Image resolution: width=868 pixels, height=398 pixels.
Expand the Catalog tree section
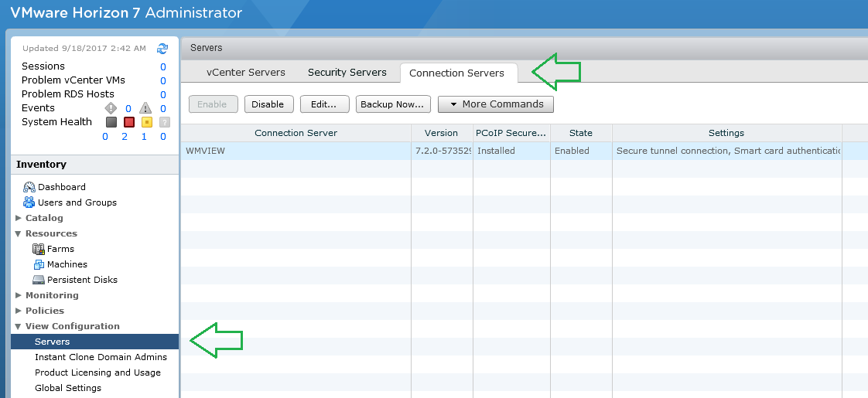coord(19,218)
